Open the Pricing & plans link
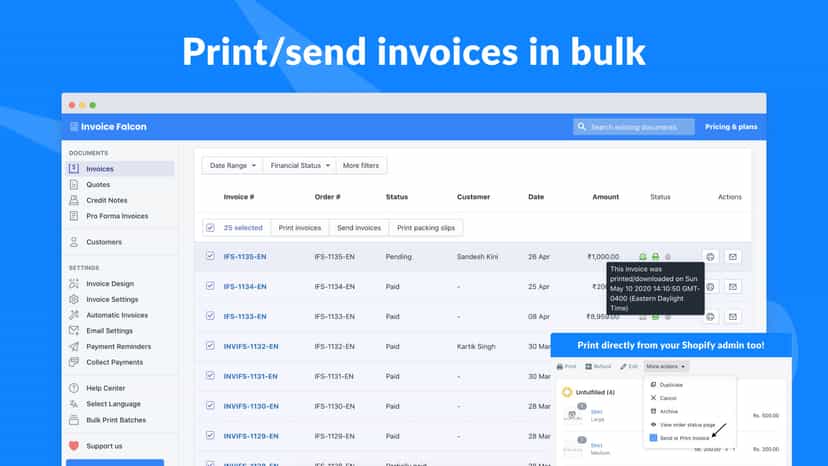828x466 pixels. tap(731, 127)
